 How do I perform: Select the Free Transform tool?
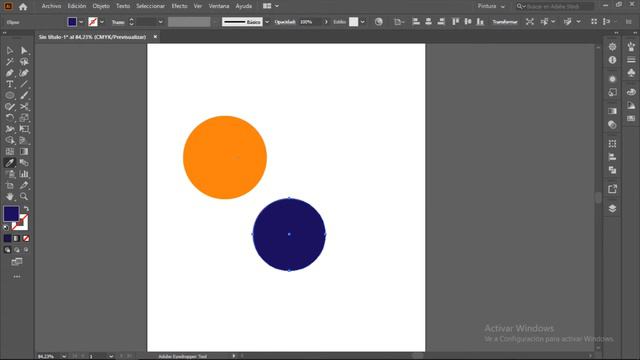(x=24, y=129)
